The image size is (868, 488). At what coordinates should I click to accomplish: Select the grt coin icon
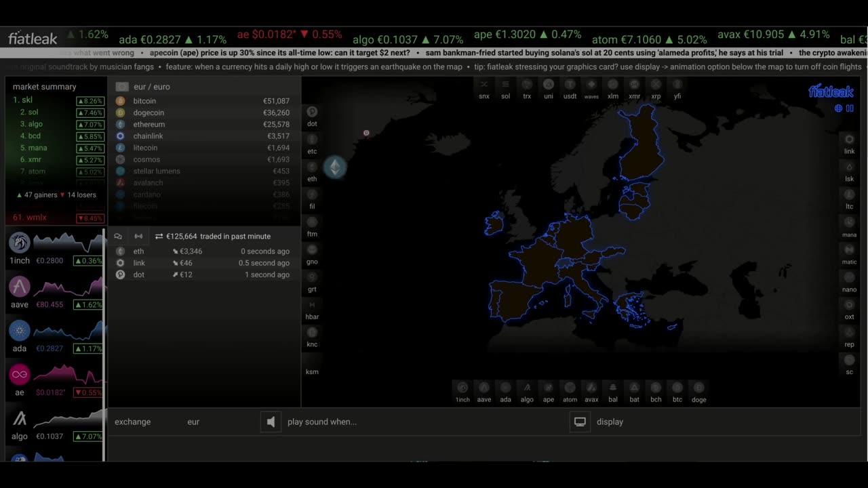click(312, 277)
